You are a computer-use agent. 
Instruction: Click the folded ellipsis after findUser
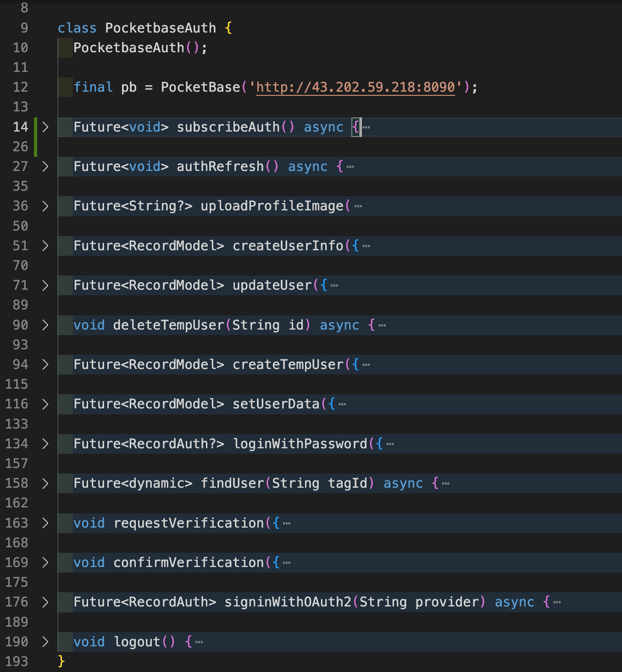446,484
